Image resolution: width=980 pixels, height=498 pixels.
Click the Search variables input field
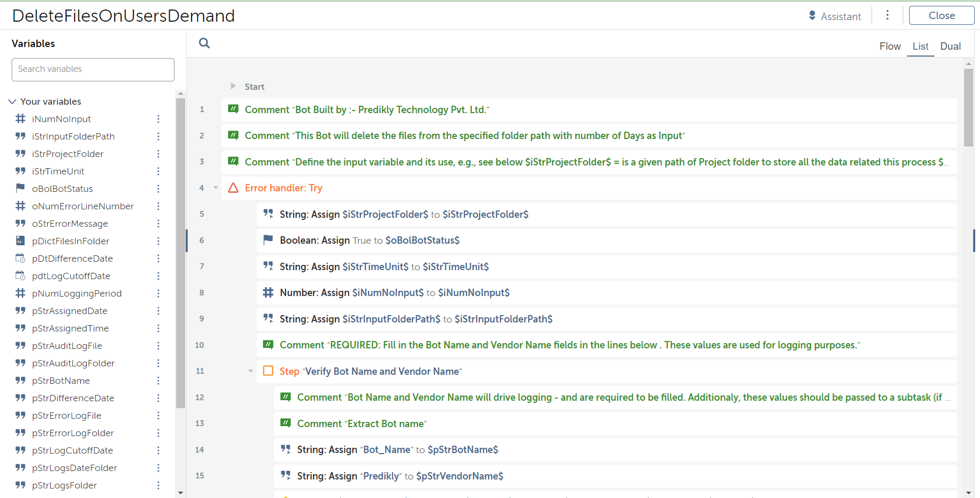[93, 69]
